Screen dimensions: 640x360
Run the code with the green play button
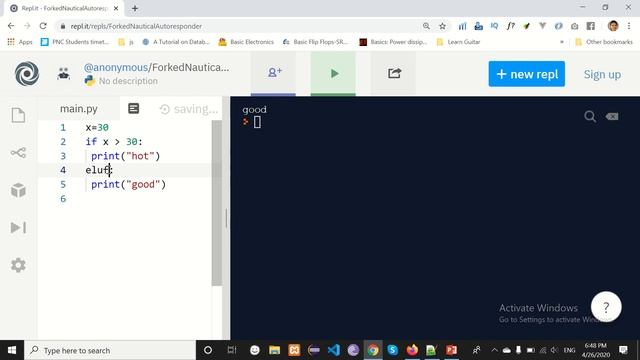pyautogui.click(x=333, y=73)
